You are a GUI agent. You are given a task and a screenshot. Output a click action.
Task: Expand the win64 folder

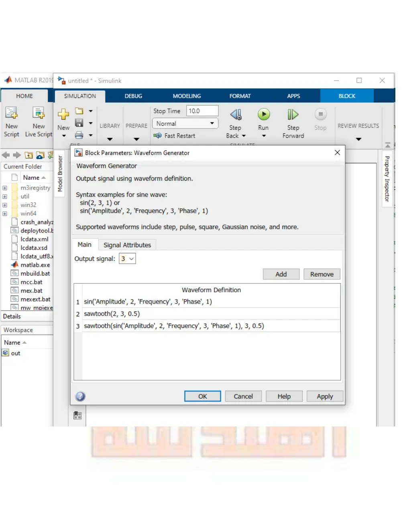click(5, 214)
